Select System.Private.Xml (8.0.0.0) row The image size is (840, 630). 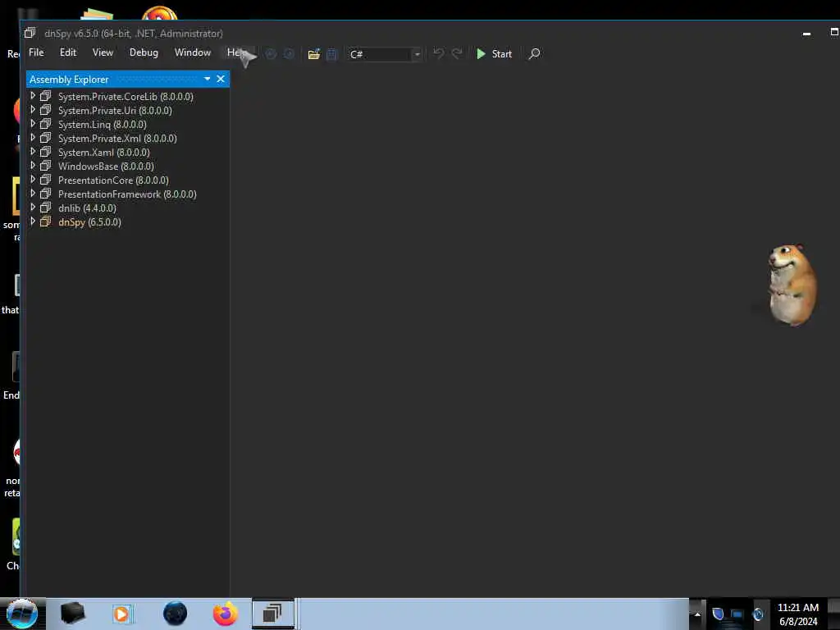point(117,138)
